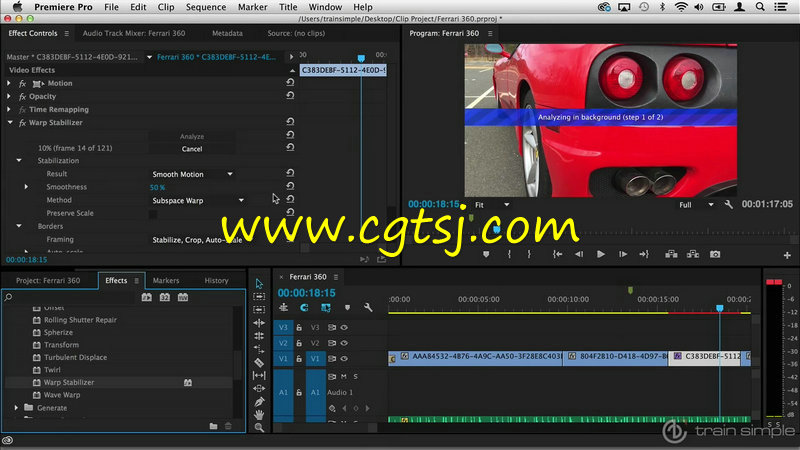Open the Framing dropdown
The image size is (800, 450).
[x=197, y=240]
